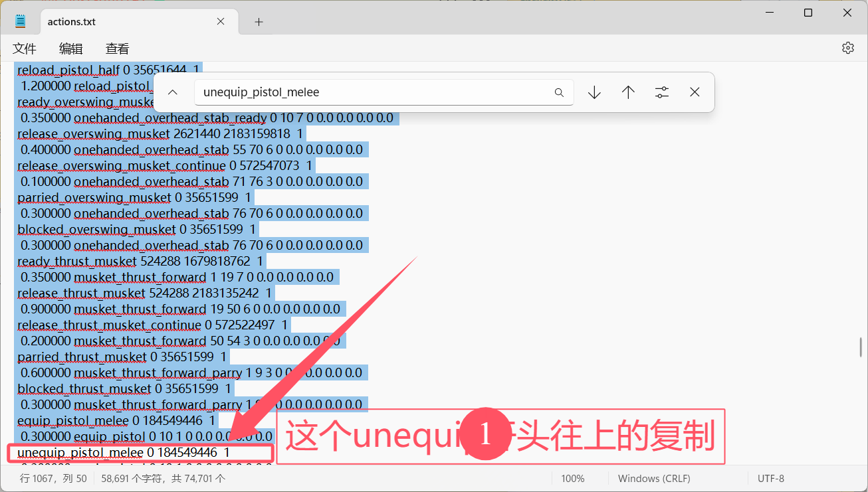Click line 0.350000 musket_thrust_forward 1 19
The image size is (868, 492).
[177, 277]
